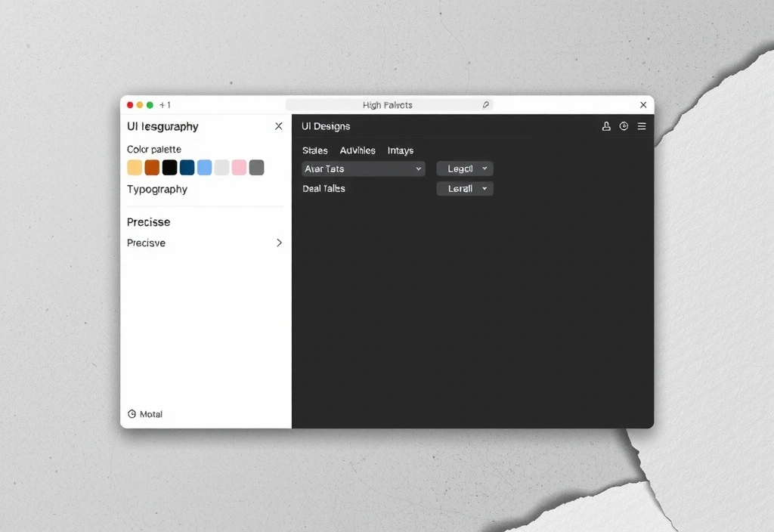Select the Stales tab
Viewport: 774px width, 532px height.
[314, 150]
